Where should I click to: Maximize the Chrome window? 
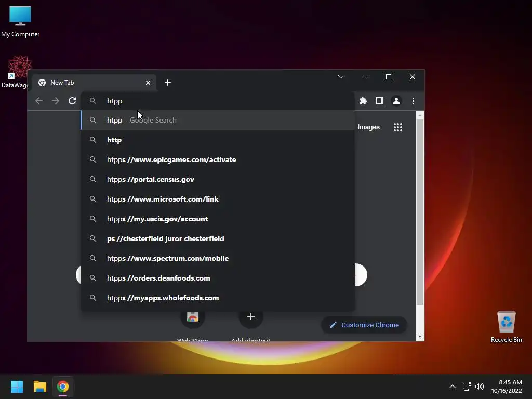pos(389,77)
